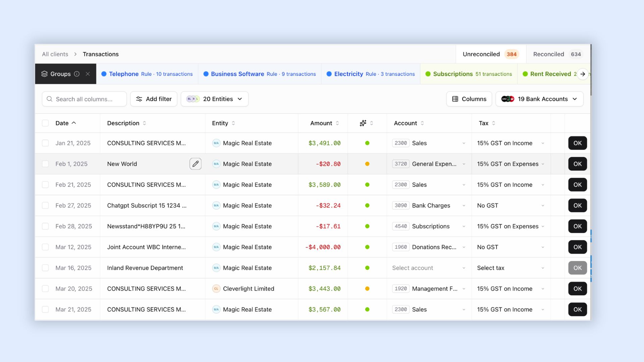
Task: Click the AI sparkle column header icon
Action: (363, 123)
